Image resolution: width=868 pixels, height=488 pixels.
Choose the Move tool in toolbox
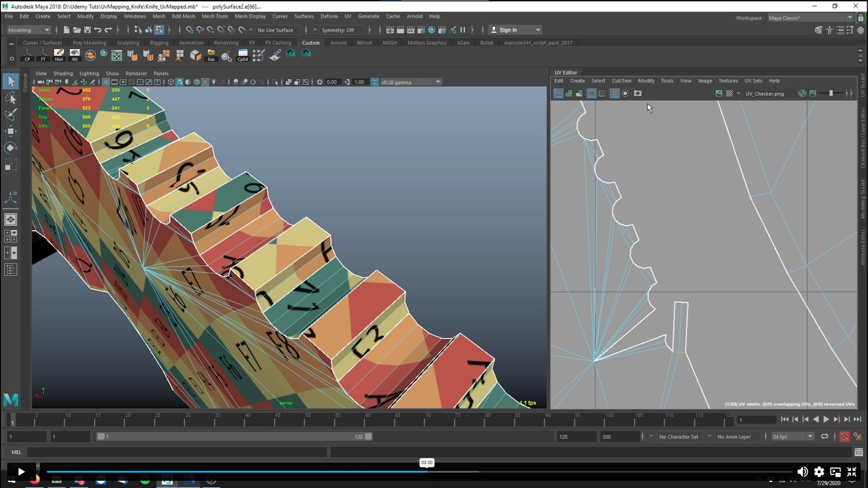pos(11,131)
